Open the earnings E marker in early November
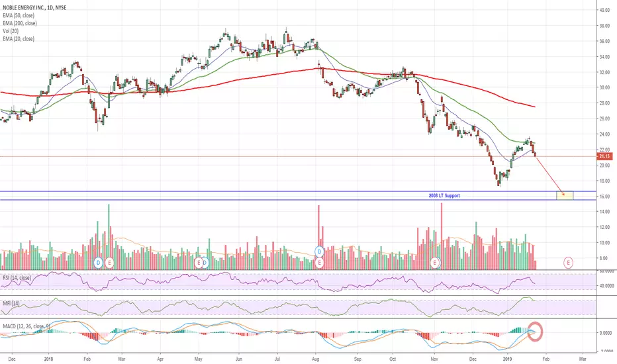The width and height of the screenshot is (617, 364). [x=435, y=262]
